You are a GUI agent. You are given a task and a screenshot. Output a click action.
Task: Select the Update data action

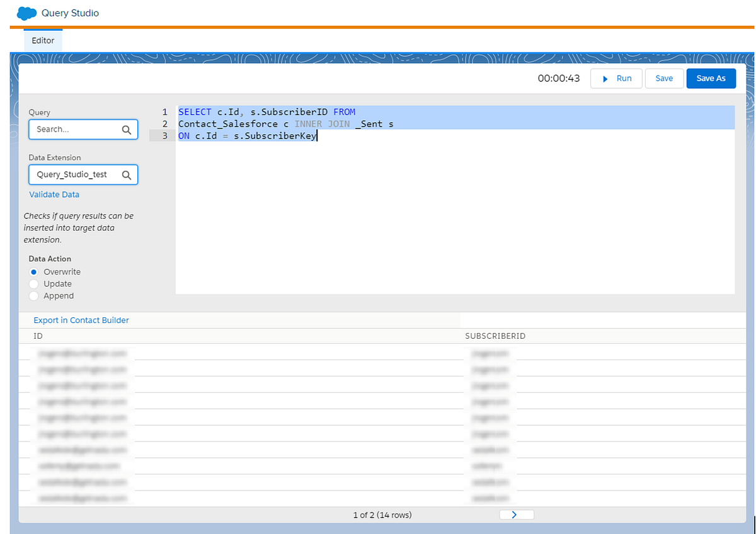(x=33, y=283)
